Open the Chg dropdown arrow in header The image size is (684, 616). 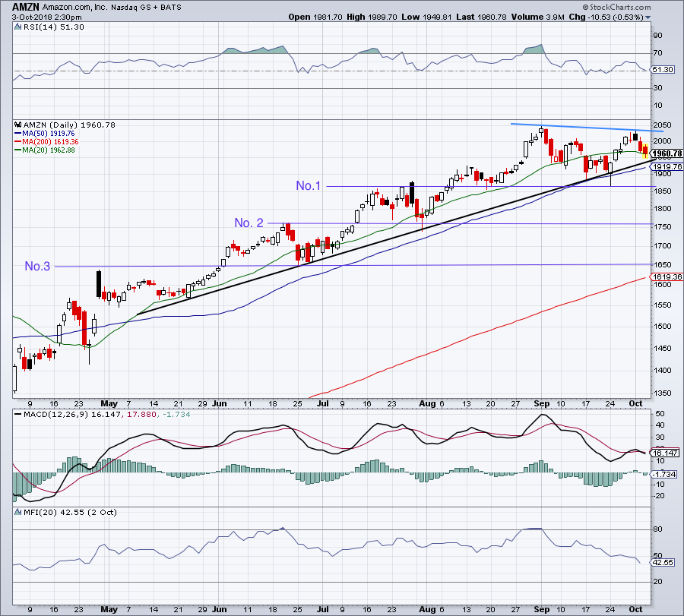[x=648, y=17]
